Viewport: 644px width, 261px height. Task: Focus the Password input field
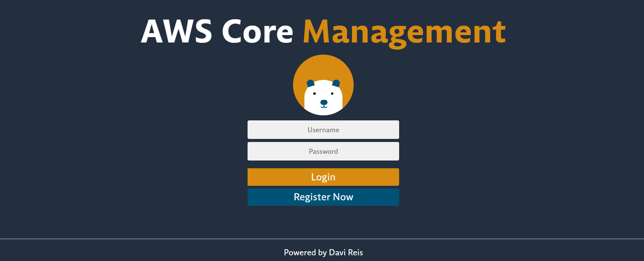[x=323, y=151]
